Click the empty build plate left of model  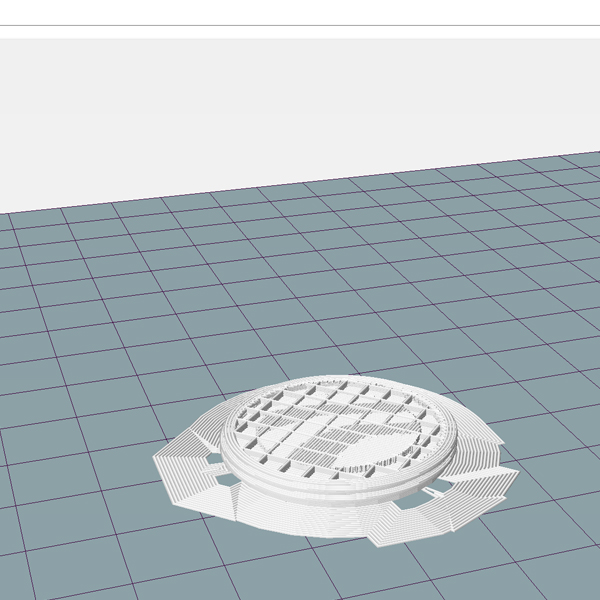coord(80,420)
